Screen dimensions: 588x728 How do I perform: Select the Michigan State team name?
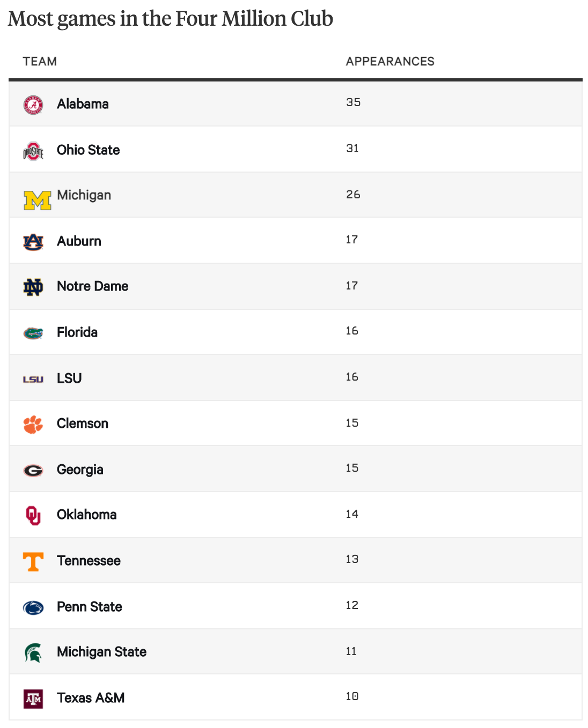(101, 652)
